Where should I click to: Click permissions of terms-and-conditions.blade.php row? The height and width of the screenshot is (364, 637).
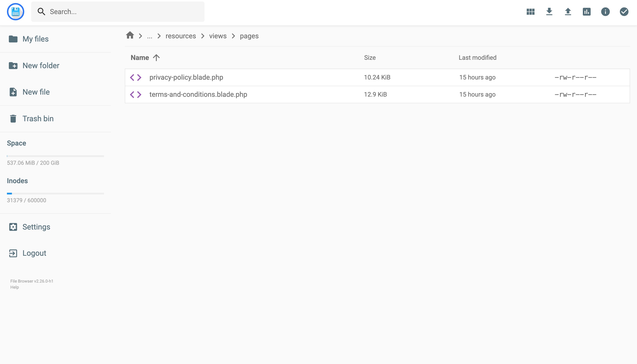575,94
